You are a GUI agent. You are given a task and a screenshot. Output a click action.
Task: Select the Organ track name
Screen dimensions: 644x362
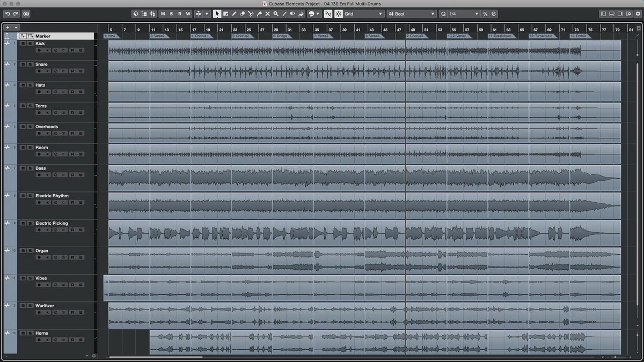[42, 250]
